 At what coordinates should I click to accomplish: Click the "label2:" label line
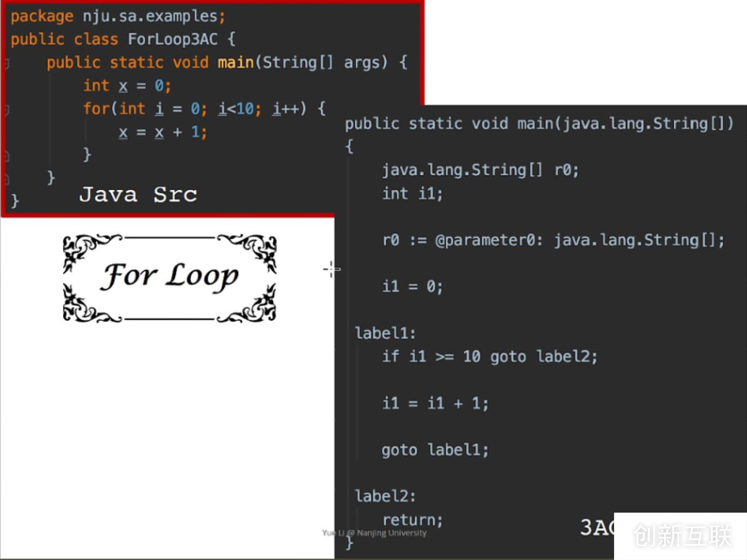pyautogui.click(x=385, y=496)
